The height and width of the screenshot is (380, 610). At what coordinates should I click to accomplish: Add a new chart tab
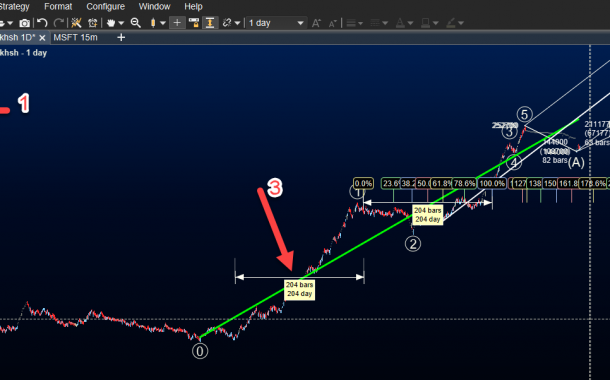click(121, 37)
